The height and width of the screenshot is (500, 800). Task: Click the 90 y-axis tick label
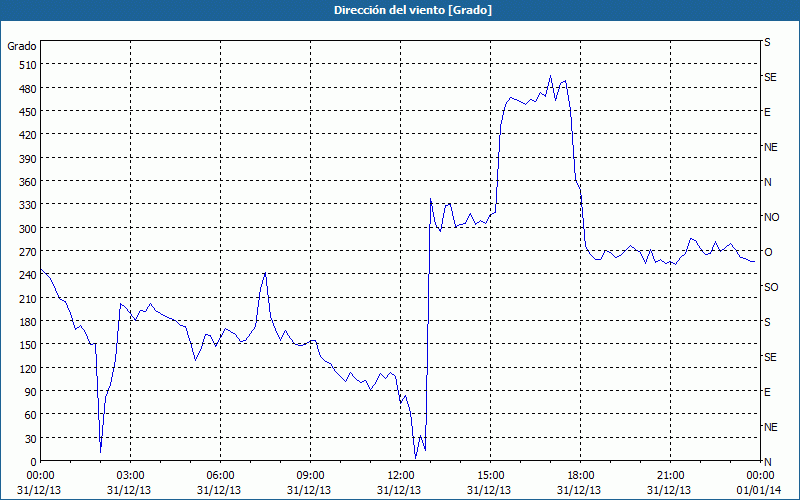pyautogui.click(x=31, y=392)
